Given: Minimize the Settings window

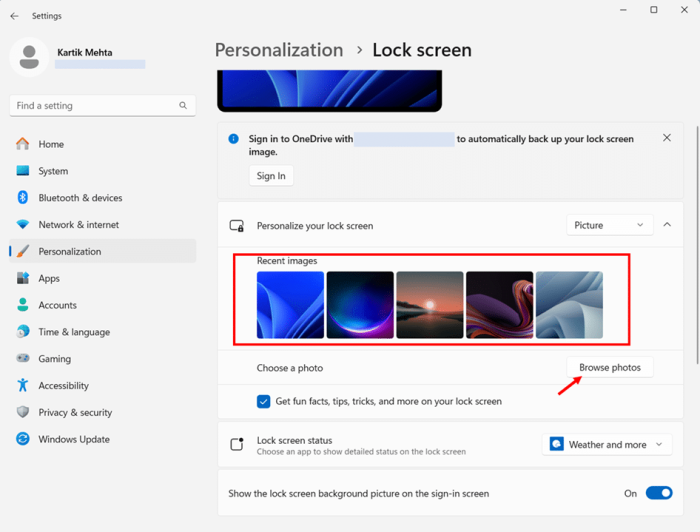Looking at the screenshot, I should [x=623, y=10].
